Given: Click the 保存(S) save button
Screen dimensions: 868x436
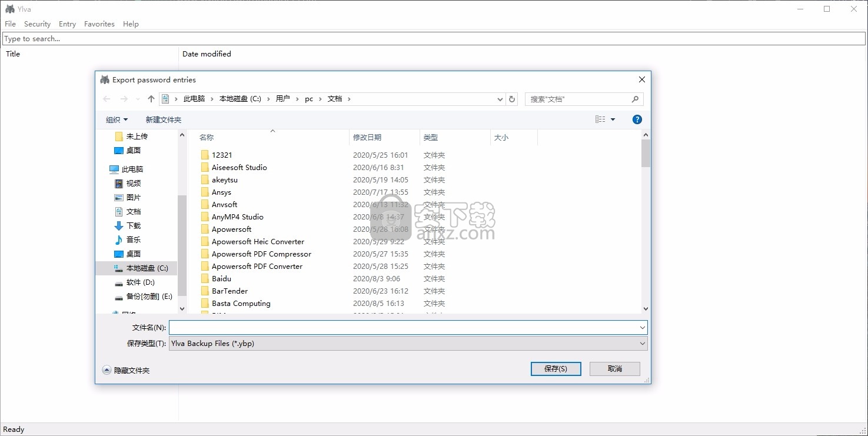Looking at the screenshot, I should (556, 368).
